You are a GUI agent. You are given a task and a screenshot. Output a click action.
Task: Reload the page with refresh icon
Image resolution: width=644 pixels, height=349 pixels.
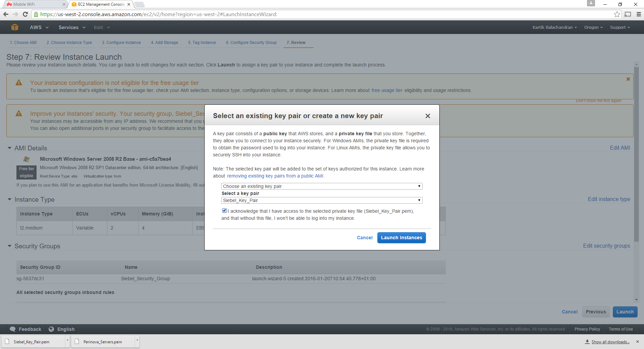coord(25,14)
